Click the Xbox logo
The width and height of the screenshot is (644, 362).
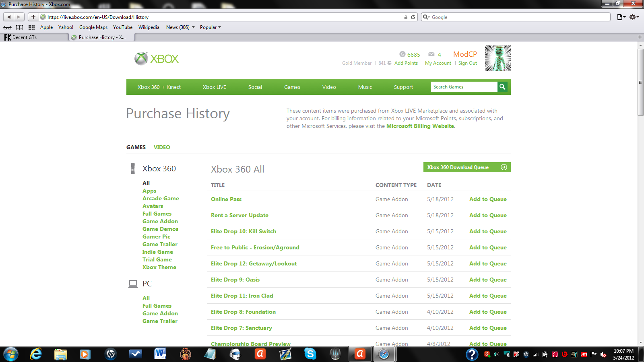click(157, 59)
